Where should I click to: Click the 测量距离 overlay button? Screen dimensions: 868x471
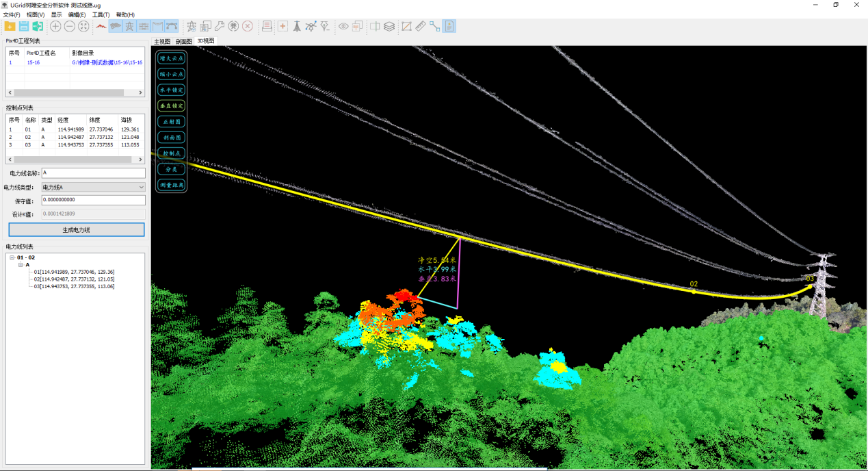click(171, 185)
